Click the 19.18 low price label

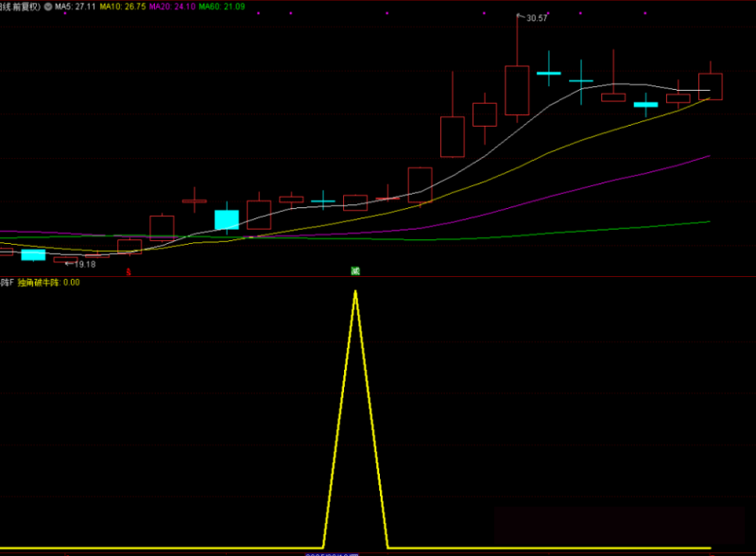[x=82, y=264]
